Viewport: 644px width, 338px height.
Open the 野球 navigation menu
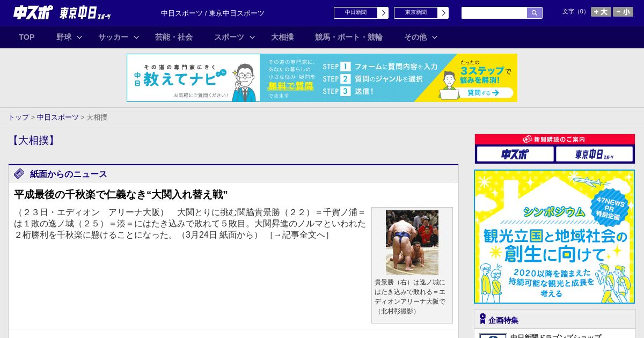pyautogui.click(x=64, y=37)
